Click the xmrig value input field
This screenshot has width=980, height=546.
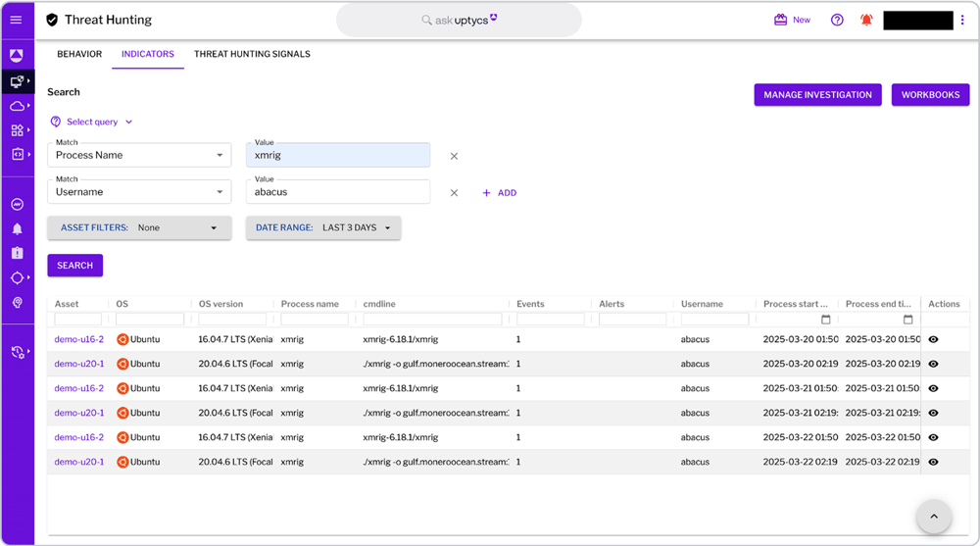click(338, 155)
